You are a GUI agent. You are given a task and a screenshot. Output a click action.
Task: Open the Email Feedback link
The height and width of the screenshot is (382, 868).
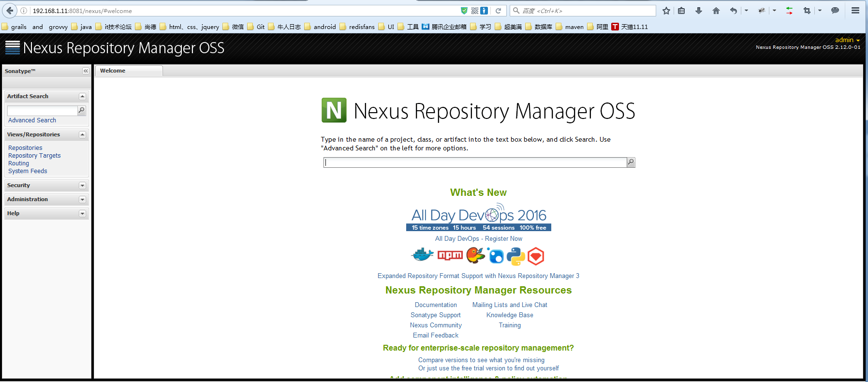point(436,336)
